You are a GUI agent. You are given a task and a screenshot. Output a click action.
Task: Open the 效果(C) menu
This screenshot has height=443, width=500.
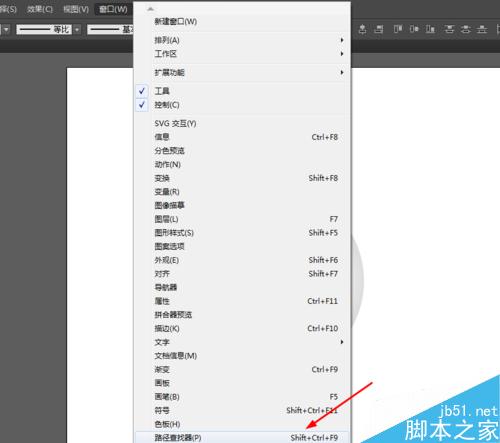(x=40, y=9)
